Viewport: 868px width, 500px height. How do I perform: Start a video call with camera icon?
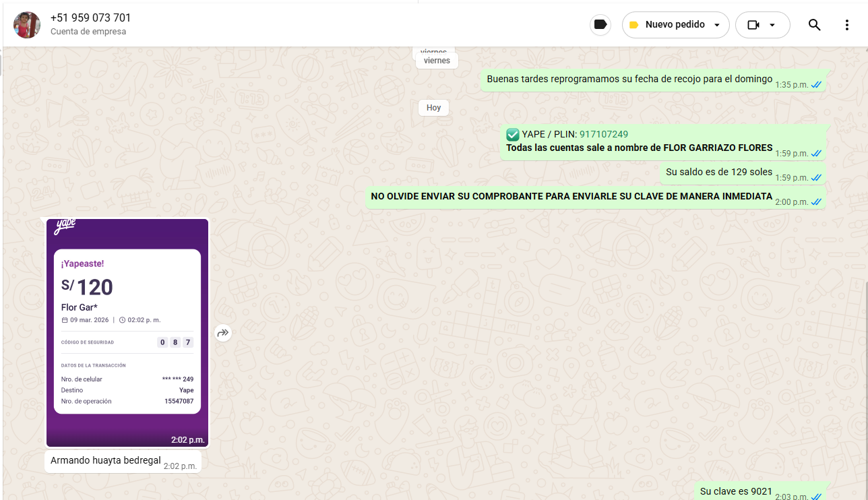[x=753, y=25]
